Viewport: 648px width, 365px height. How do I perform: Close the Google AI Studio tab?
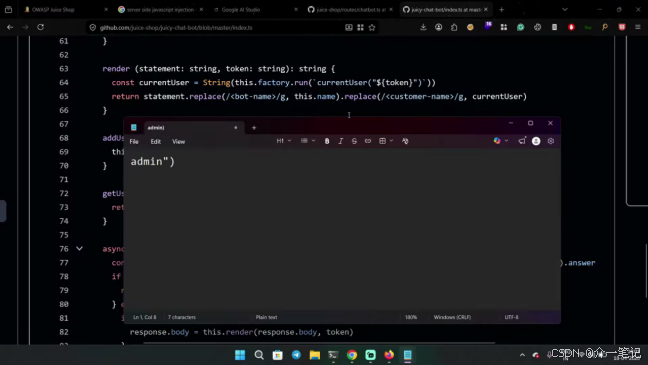(x=296, y=10)
